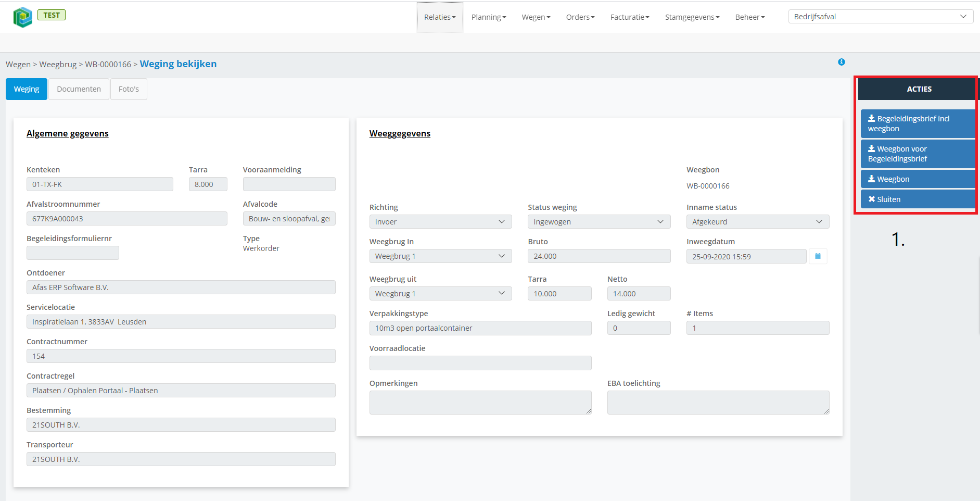Click the Contractregel field

point(181,391)
